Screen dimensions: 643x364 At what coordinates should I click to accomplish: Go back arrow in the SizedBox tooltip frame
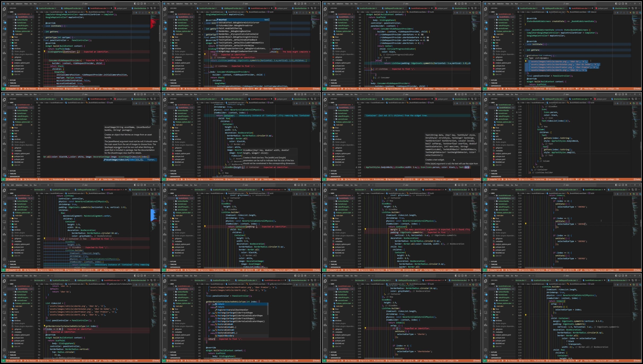(x=209, y=94)
